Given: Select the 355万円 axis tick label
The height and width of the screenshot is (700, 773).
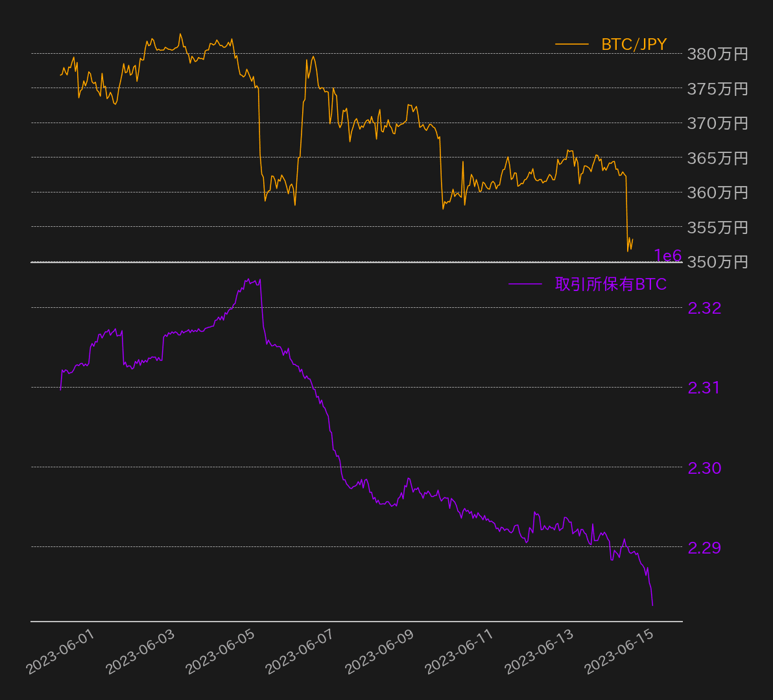Looking at the screenshot, I should coord(717,227).
